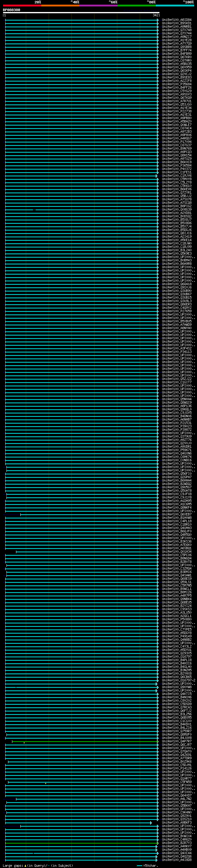Open hit UniRef100_A8ID84
This screenshot has width=197, height=868.
coord(176,20)
